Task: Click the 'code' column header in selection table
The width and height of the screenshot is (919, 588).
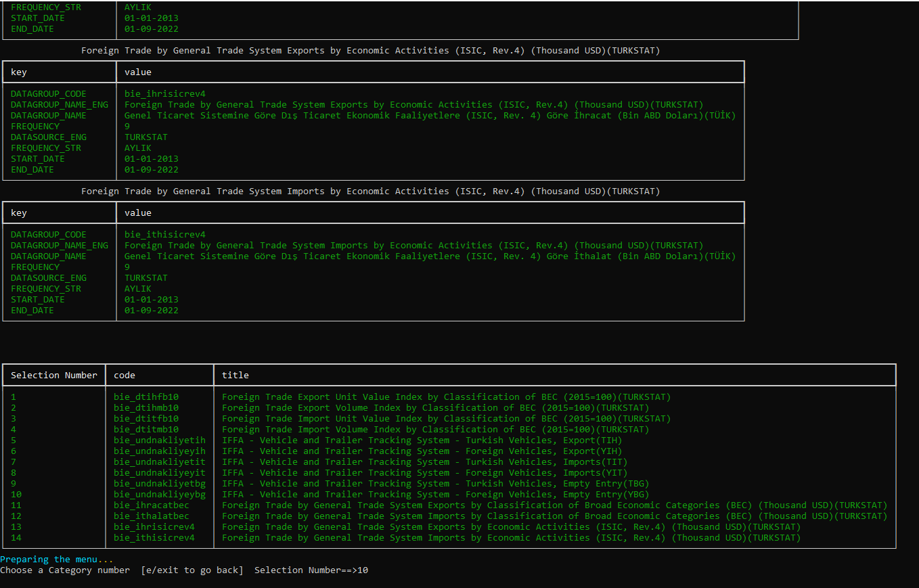Action: (x=125, y=376)
